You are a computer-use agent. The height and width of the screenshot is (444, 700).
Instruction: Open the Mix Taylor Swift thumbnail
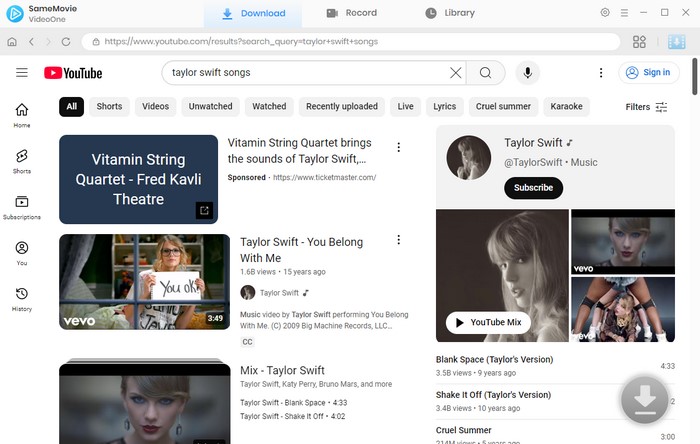(x=145, y=404)
